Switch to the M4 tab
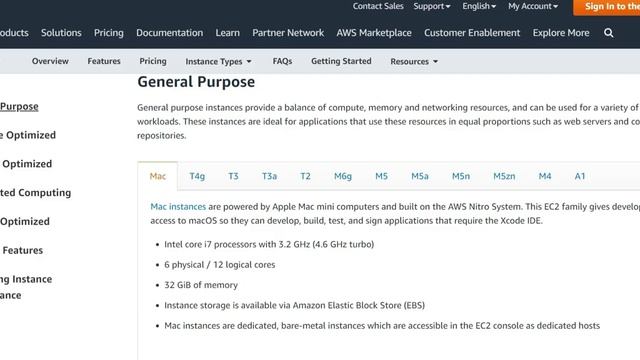 pyautogui.click(x=544, y=176)
